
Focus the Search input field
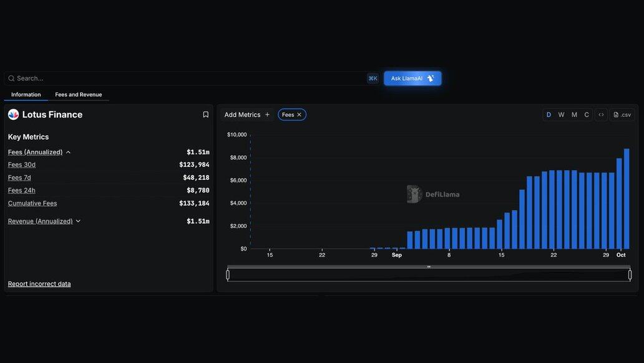tap(187, 79)
